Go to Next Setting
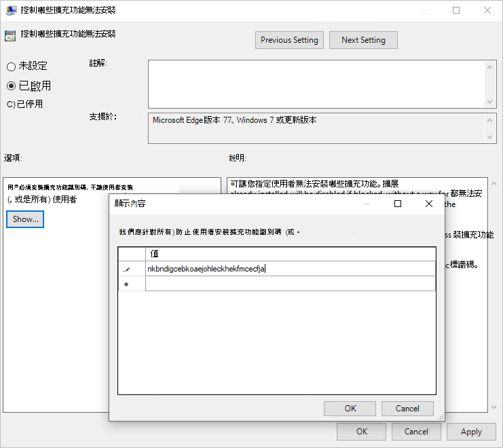Image resolution: width=503 pixels, height=448 pixels. point(363,40)
